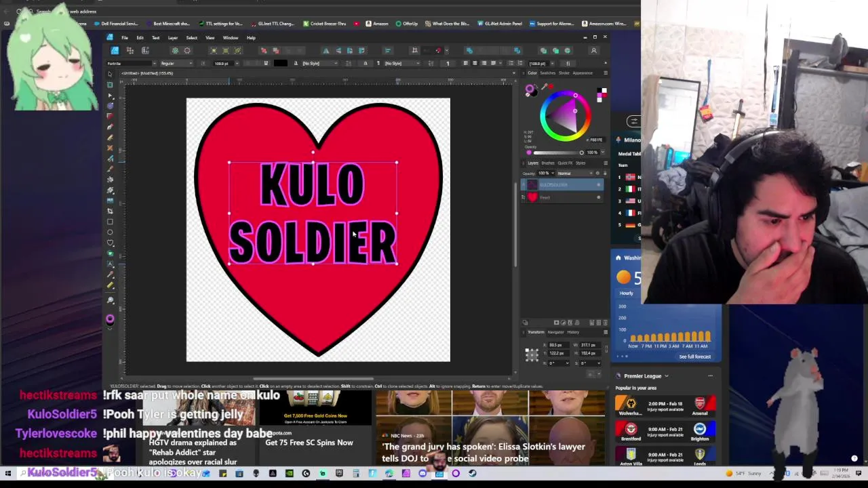Toggle underline on the text
Image resolution: width=868 pixels, height=488 pixels.
point(265,63)
